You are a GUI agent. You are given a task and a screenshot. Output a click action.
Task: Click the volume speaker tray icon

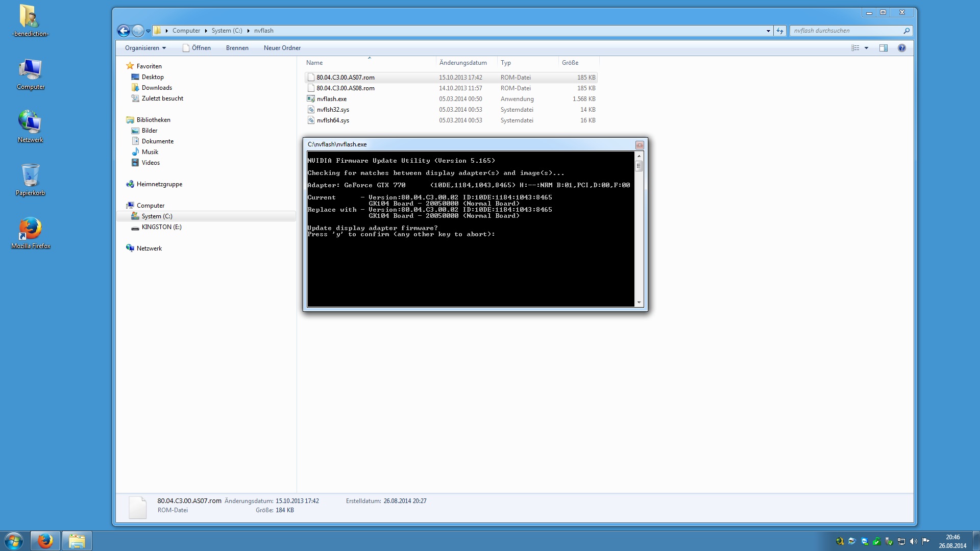pyautogui.click(x=913, y=541)
